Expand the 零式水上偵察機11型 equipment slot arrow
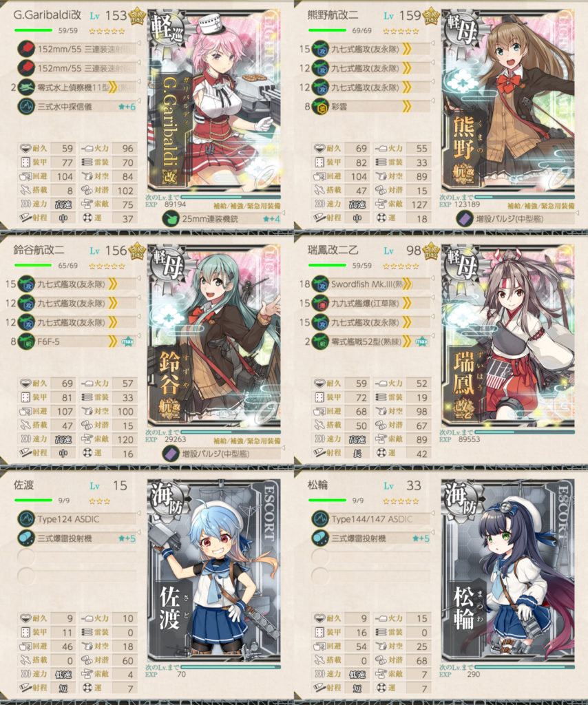 pyautogui.click(x=138, y=82)
